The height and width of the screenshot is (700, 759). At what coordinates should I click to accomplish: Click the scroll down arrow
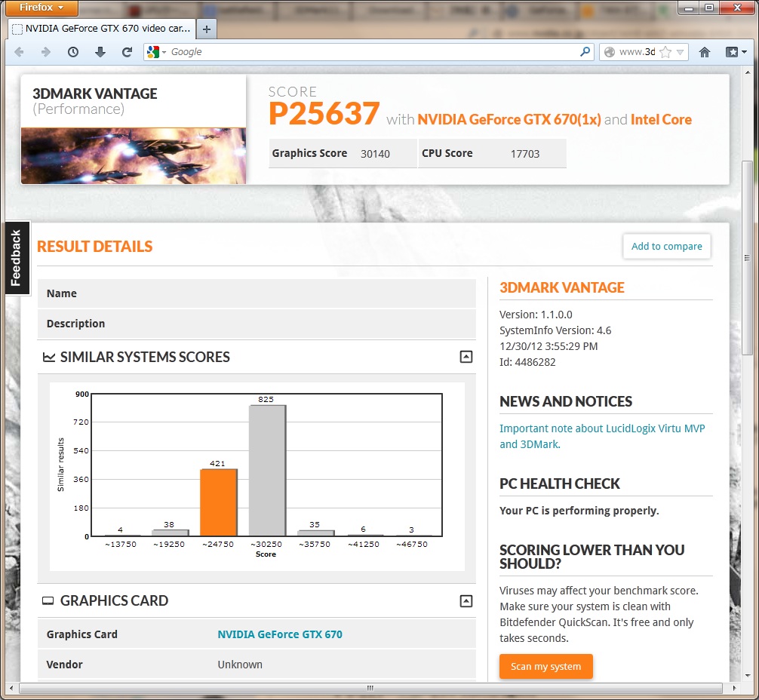point(748,676)
